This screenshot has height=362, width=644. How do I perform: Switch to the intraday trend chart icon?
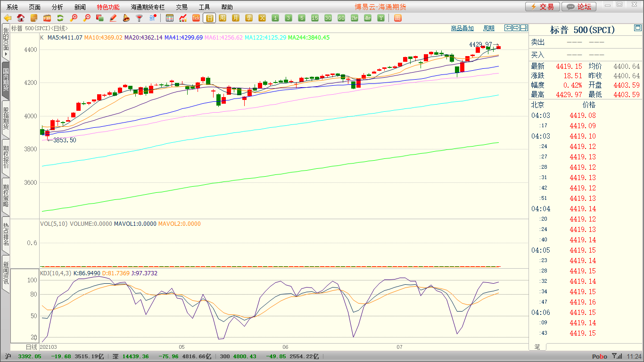pos(183,18)
